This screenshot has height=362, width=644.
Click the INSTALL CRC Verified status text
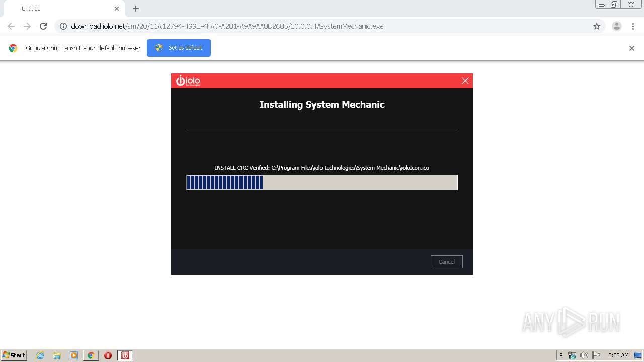(322, 168)
